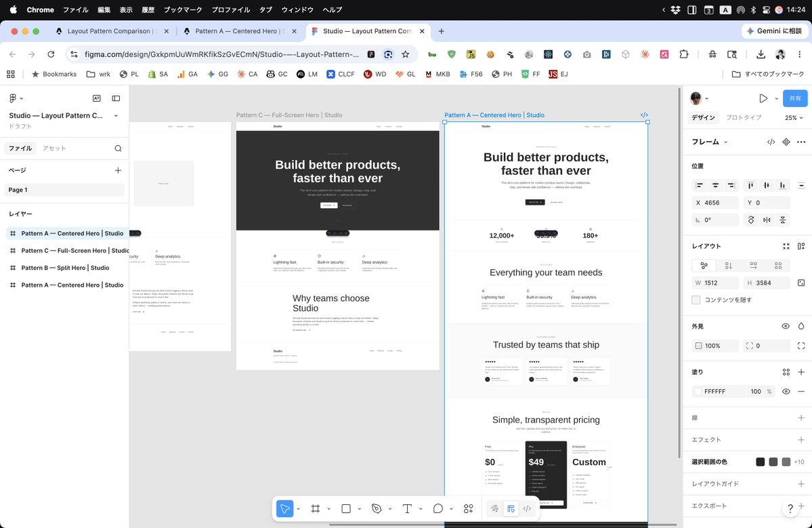Search layers with the magnifier icon
The image size is (812, 528).
point(118,148)
